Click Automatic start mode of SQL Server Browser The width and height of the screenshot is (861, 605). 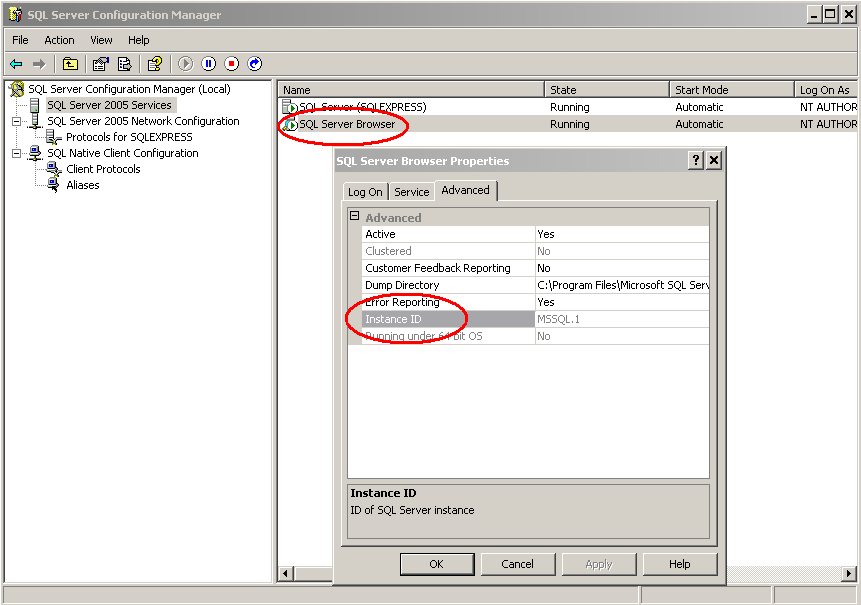coord(699,124)
